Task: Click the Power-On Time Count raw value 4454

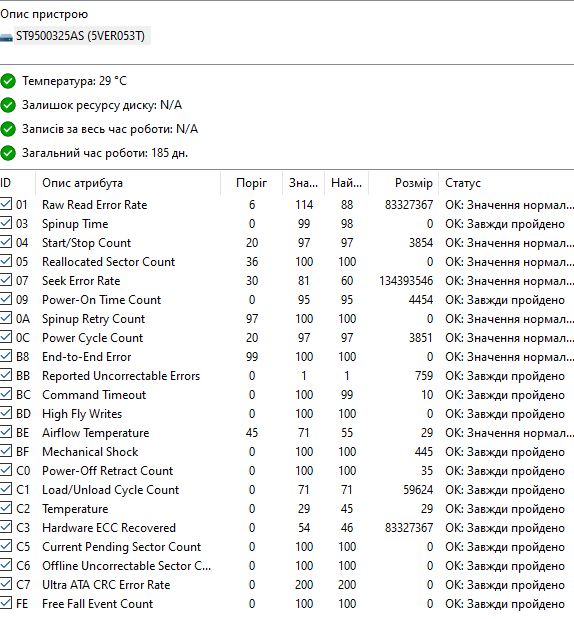Action: (421, 300)
